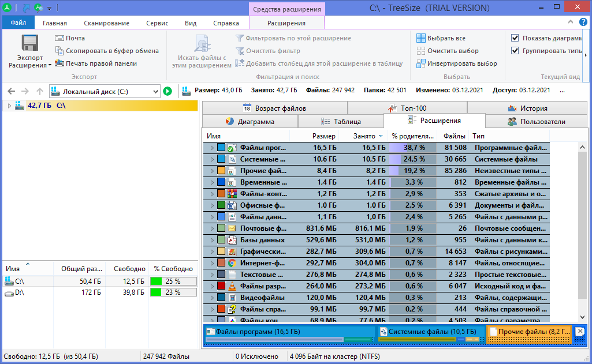The width and height of the screenshot is (592, 364).
Task: Expand the Временные файлы row
Action: 212,182
